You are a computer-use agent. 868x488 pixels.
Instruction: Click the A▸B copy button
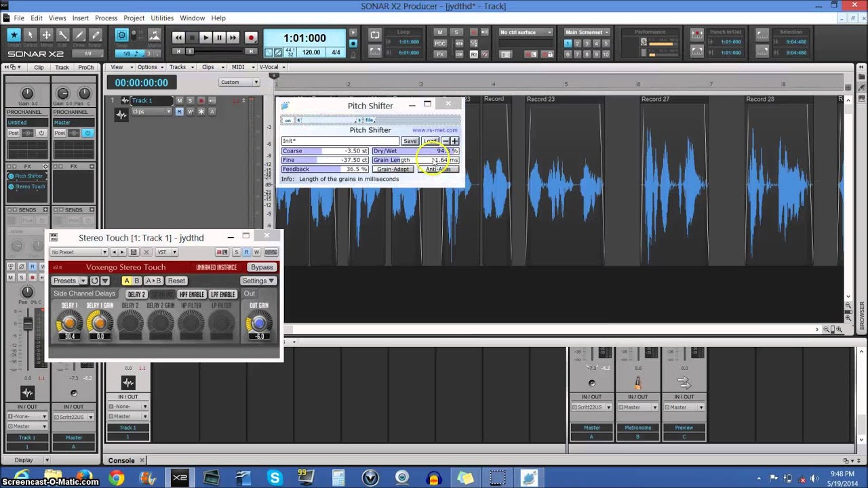point(154,281)
